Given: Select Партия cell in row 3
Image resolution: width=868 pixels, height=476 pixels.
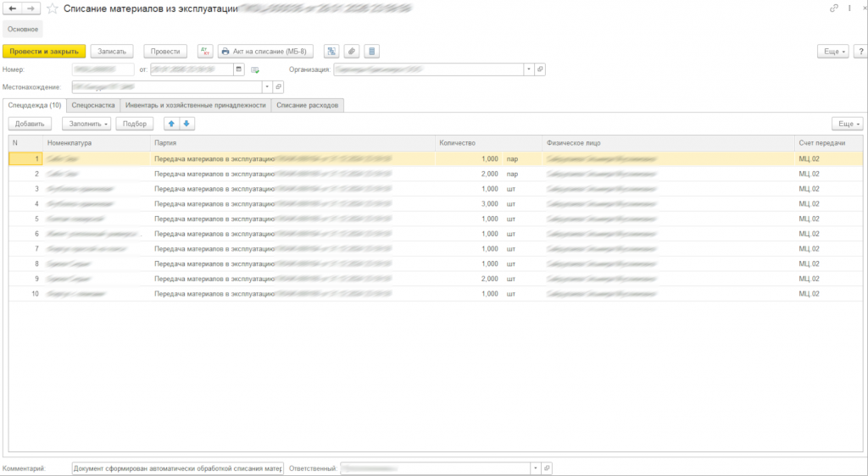Looking at the screenshot, I should pyautogui.click(x=292, y=189).
